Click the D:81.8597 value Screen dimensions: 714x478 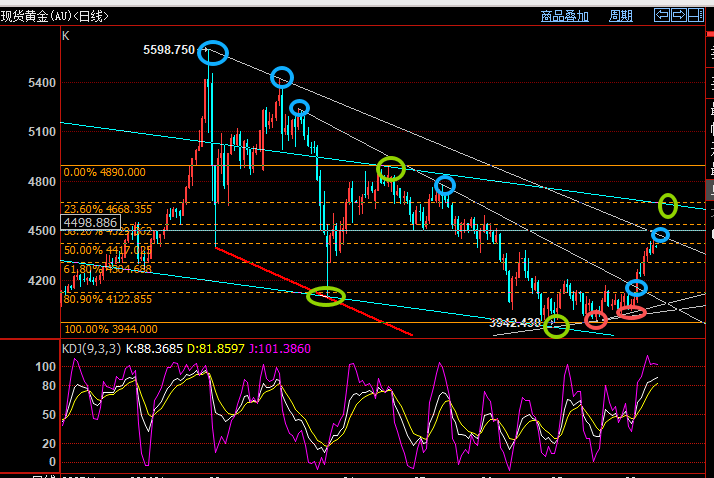(216, 349)
